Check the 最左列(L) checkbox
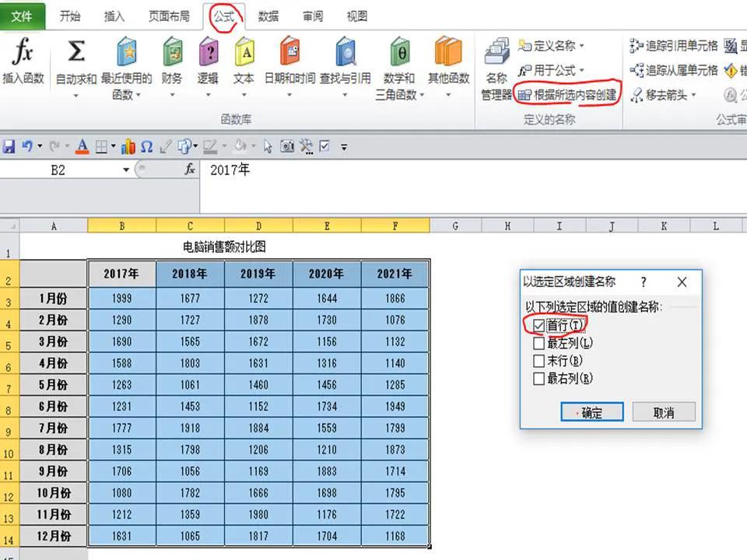747x560 pixels. (538, 343)
